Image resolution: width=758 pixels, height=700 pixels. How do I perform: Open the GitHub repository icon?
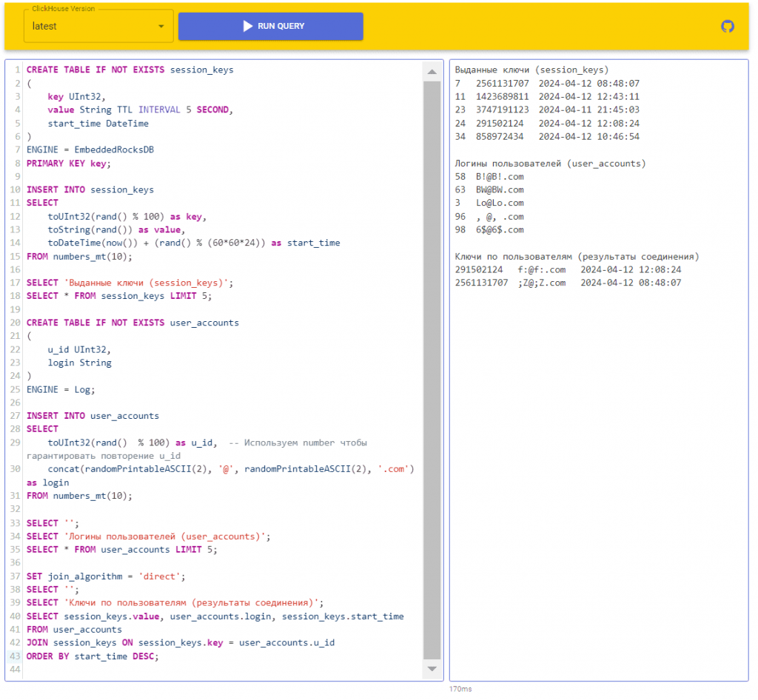click(727, 26)
